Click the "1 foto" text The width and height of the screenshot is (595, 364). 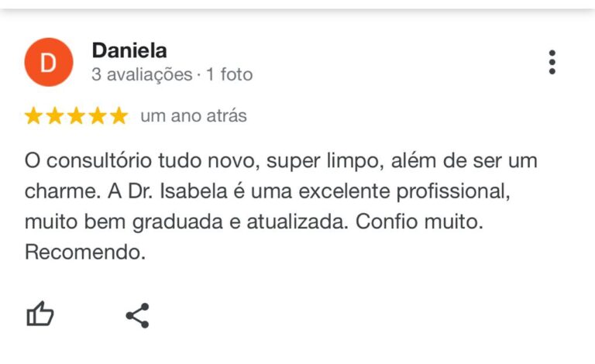[x=230, y=75]
